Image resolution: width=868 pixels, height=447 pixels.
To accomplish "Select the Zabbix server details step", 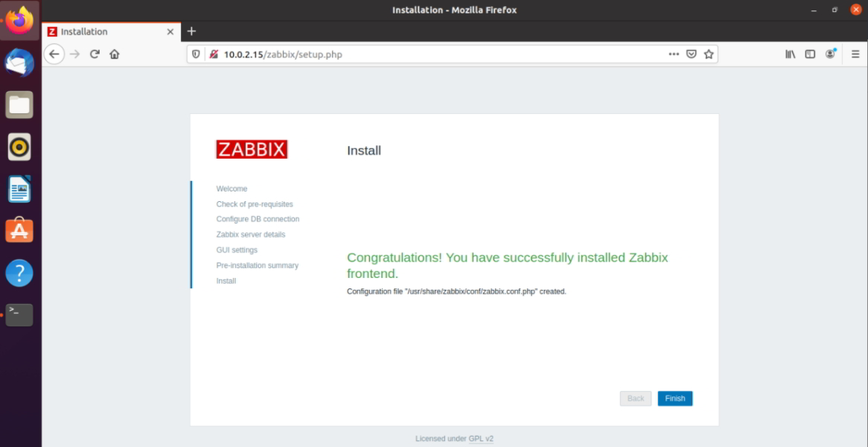I will (252, 234).
